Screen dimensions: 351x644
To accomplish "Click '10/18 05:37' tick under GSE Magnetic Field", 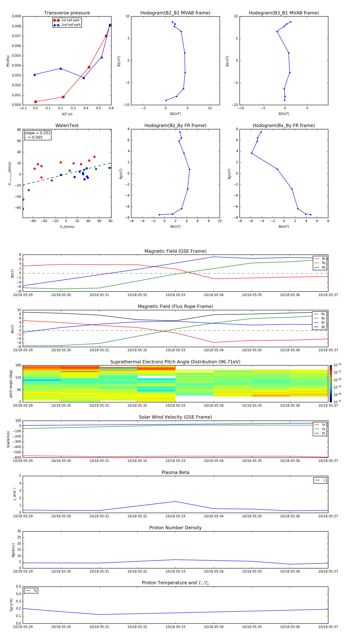I will pyautogui.click(x=328, y=295).
